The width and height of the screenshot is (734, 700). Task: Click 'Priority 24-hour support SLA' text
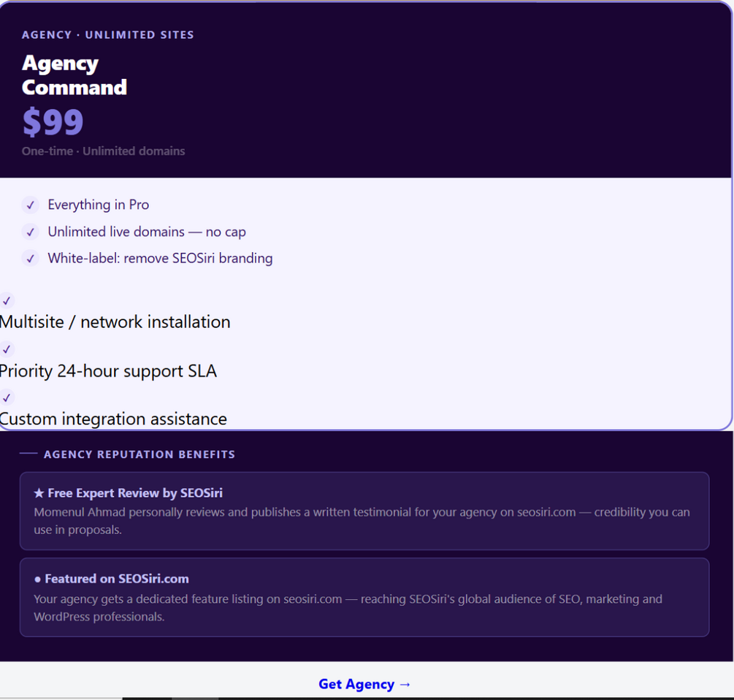point(108,371)
